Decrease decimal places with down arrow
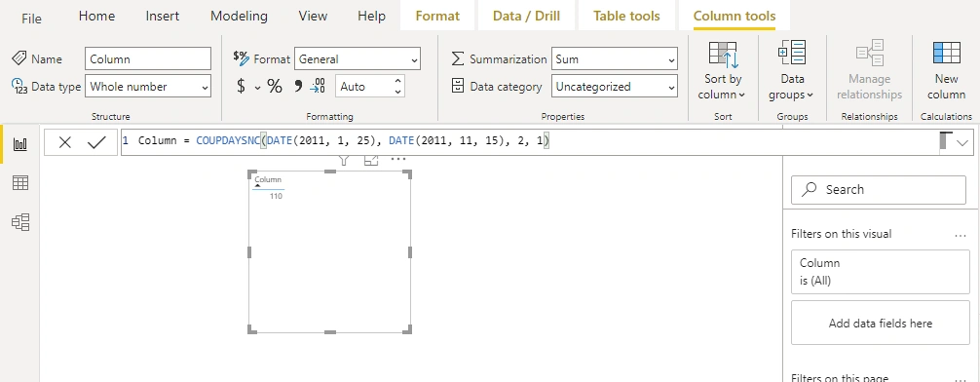Viewport: 980px width, 382px height. click(x=397, y=92)
